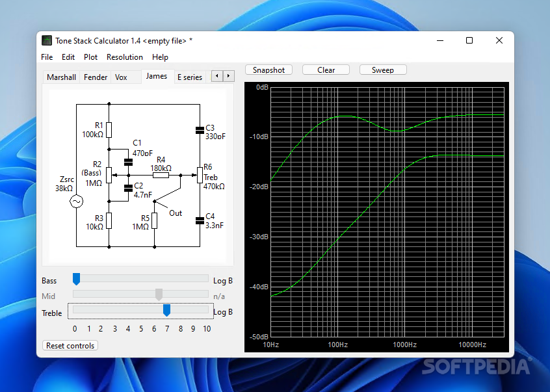The image size is (550, 392).
Task: Close the Tone Stack Calculator window
Action: coord(499,41)
